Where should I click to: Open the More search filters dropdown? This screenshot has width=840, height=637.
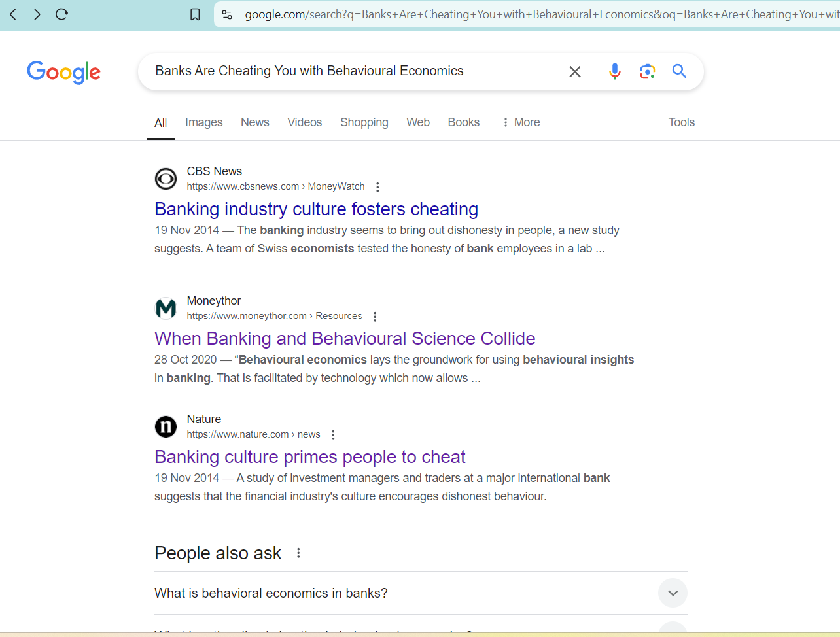point(521,122)
